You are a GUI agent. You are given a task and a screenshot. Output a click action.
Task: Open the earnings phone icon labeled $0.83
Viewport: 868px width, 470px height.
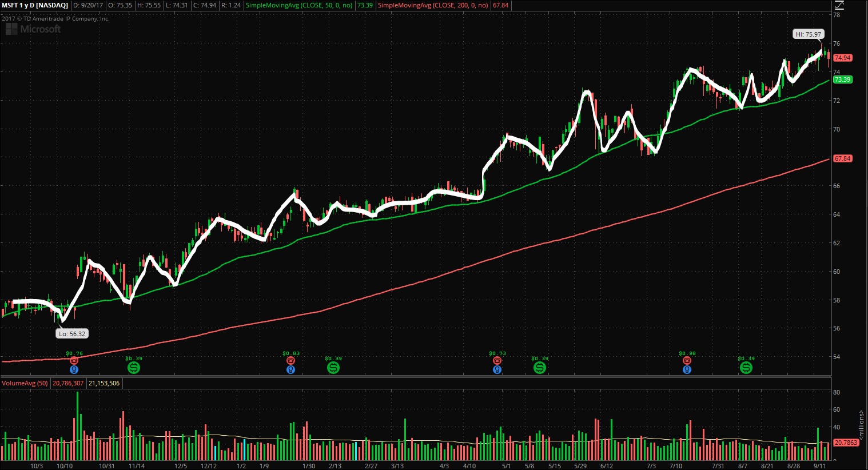tap(290, 361)
